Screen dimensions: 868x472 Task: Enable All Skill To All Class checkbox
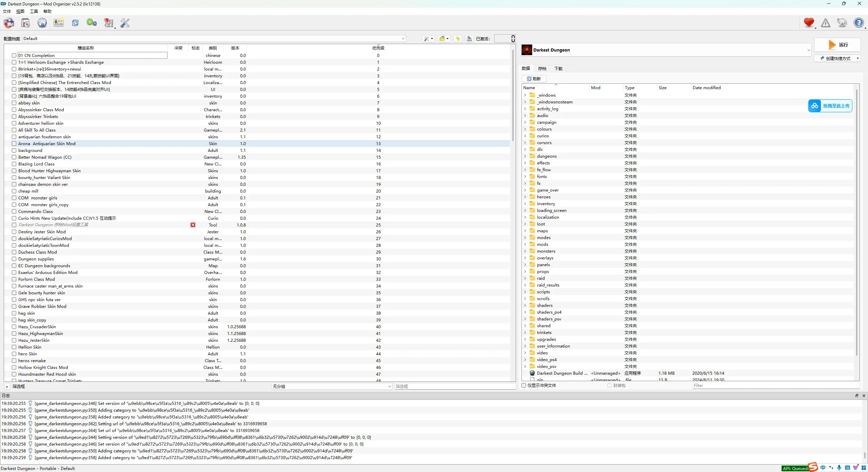14,130
